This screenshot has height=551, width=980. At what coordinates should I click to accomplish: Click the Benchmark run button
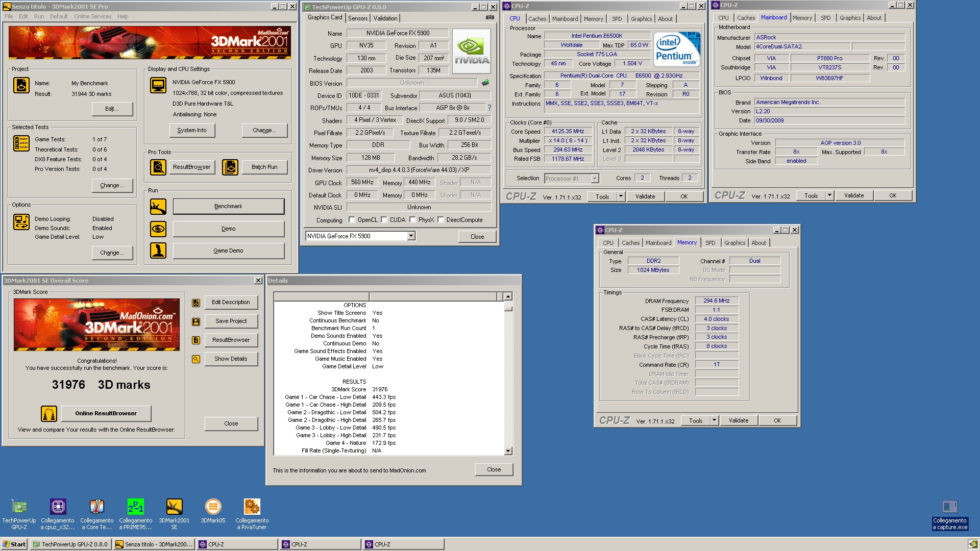229,207
